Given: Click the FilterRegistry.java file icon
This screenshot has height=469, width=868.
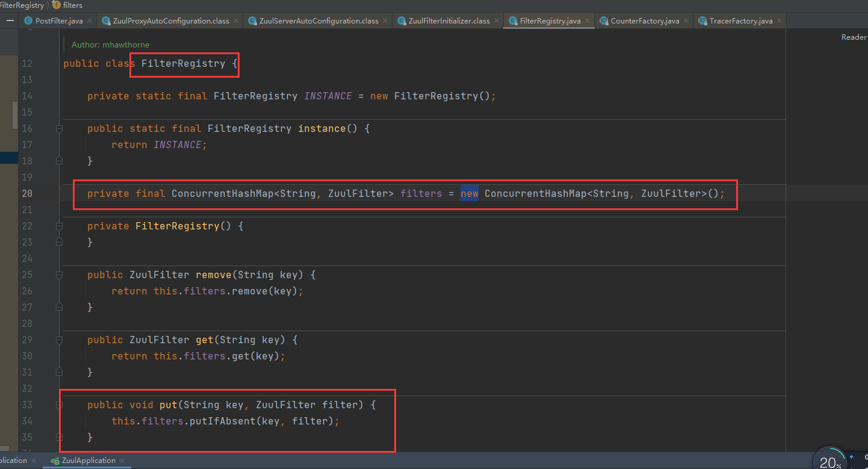Looking at the screenshot, I should pyautogui.click(x=513, y=20).
